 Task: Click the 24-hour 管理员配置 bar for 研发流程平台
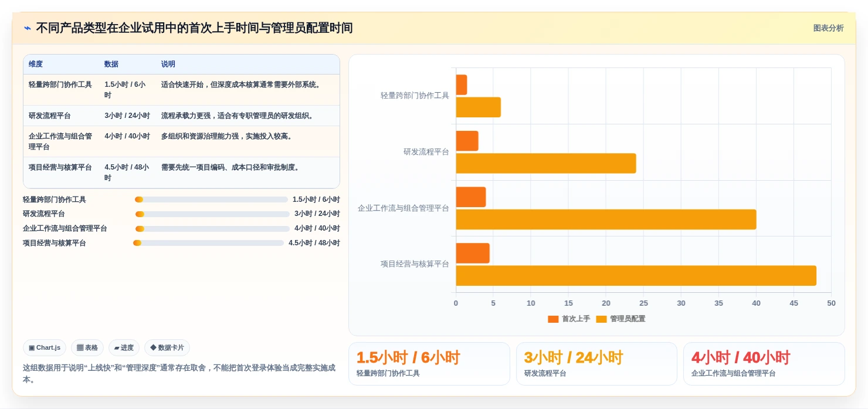click(546, 163)
